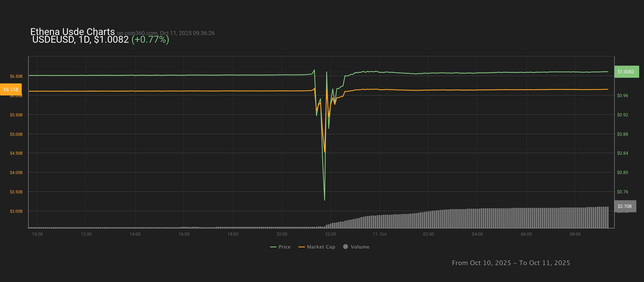Click the $0.80 price axis label
This screenshot has width=644, height=282.
pyautogui.click(x=622, y=172)
